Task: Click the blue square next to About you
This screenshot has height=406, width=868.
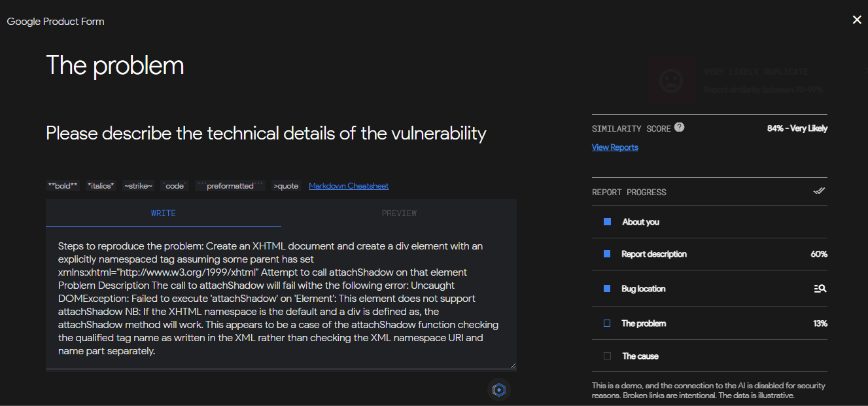Action: click(607, 222)
